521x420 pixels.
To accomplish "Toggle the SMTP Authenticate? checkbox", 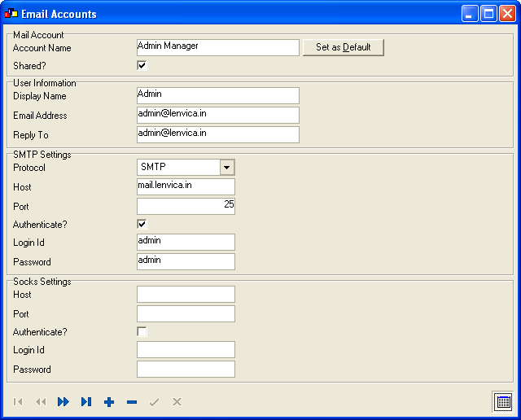I will [x=142, y=224].
